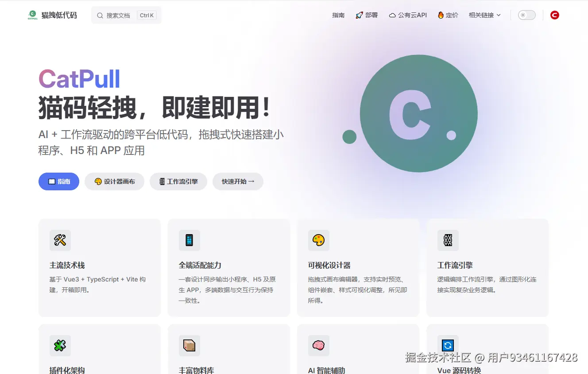Click the 基于 Vue3 + TypeScript description text
This screenshot has height=374, width=588.
pyautogui.click(x=98, y=285)
